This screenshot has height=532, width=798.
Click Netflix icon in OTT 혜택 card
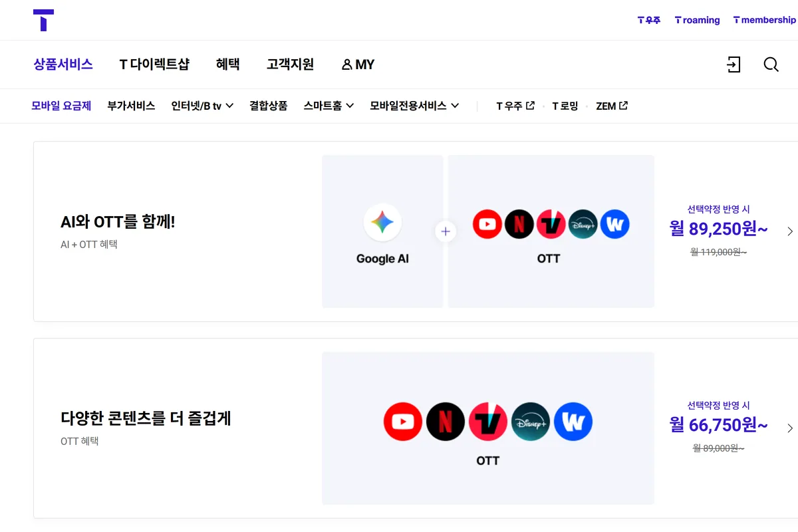(446, 422)
